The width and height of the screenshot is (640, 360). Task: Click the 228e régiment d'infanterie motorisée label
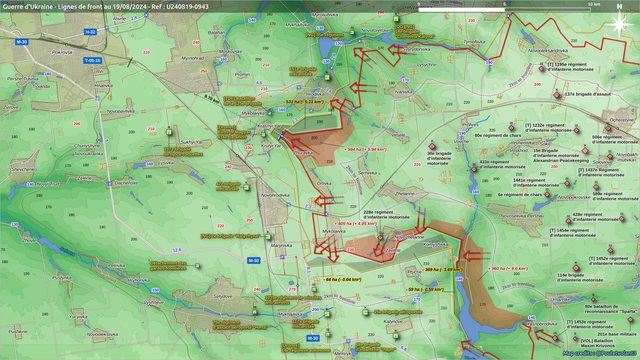pos(386,215)
